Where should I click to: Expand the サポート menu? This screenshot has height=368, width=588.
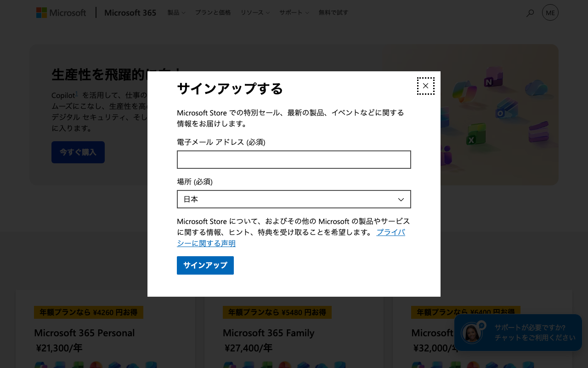point(294,12)
